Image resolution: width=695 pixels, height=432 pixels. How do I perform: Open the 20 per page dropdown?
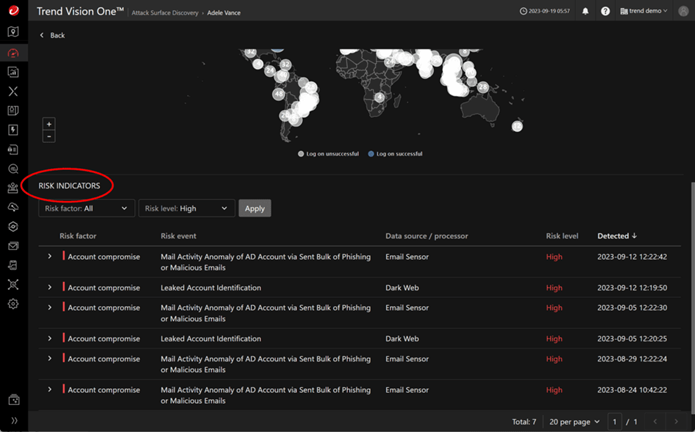(574, 422)
